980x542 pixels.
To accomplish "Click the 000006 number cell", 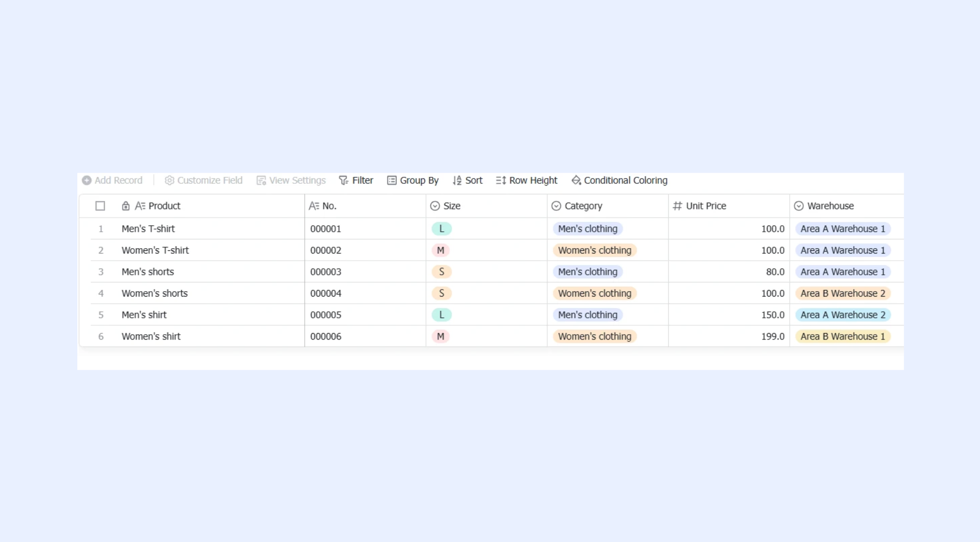I will (x=365, y=336).
